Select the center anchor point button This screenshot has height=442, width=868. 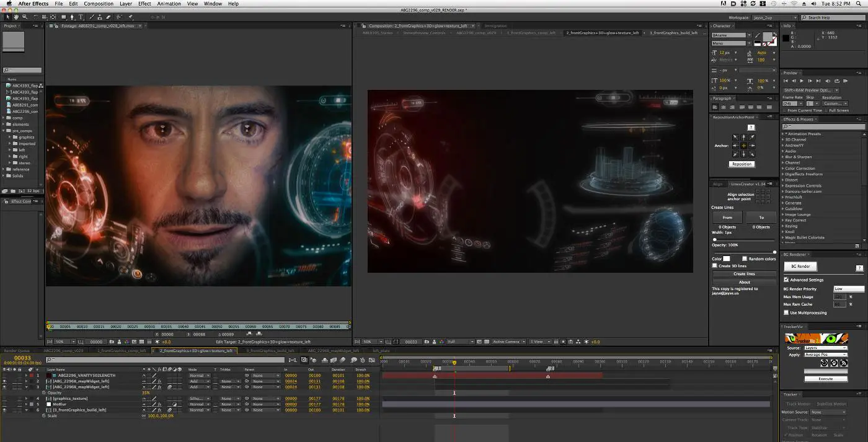(744, 145)
